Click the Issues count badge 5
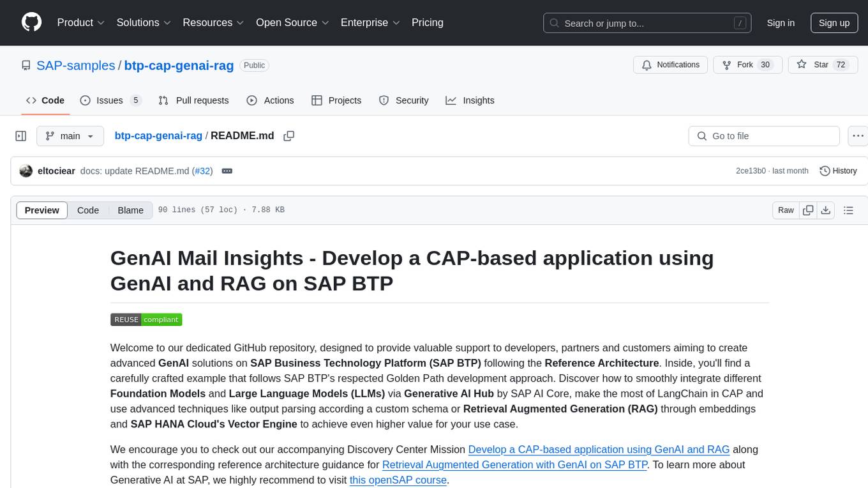The image size is (868, 488). pos(135,100)
